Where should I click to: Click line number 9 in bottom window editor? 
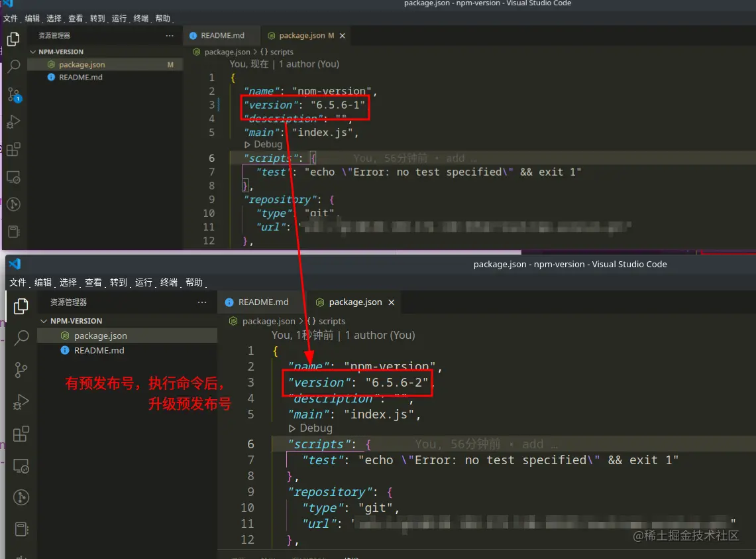click(x=250, y=492)
